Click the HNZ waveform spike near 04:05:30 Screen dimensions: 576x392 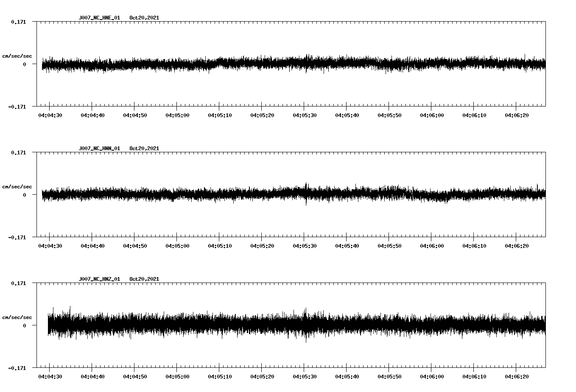tap(305, 325)
